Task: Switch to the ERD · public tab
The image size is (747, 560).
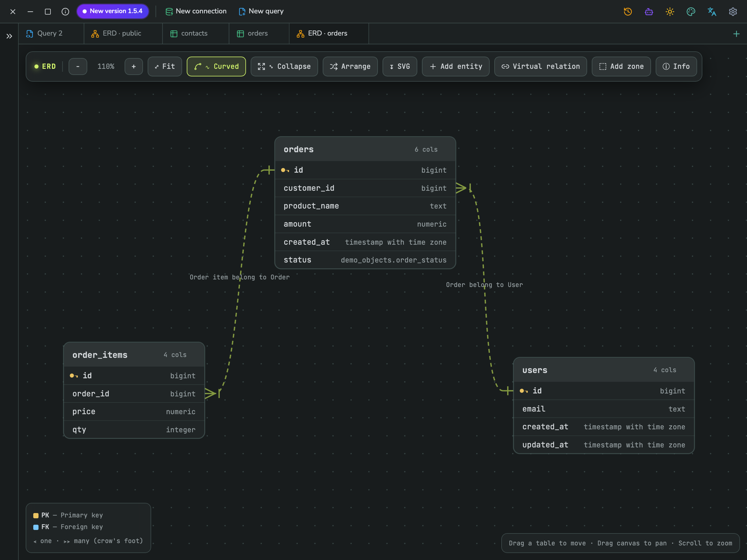Action: click(123, 34)
